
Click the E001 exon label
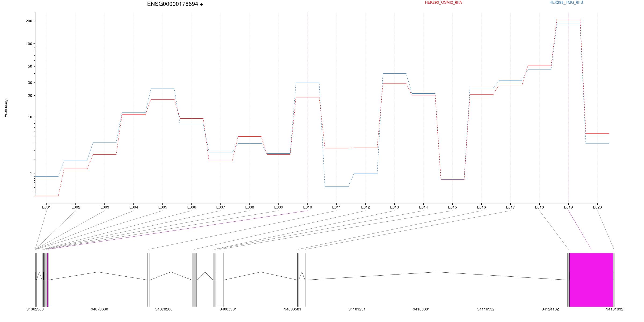coord(46,207)
